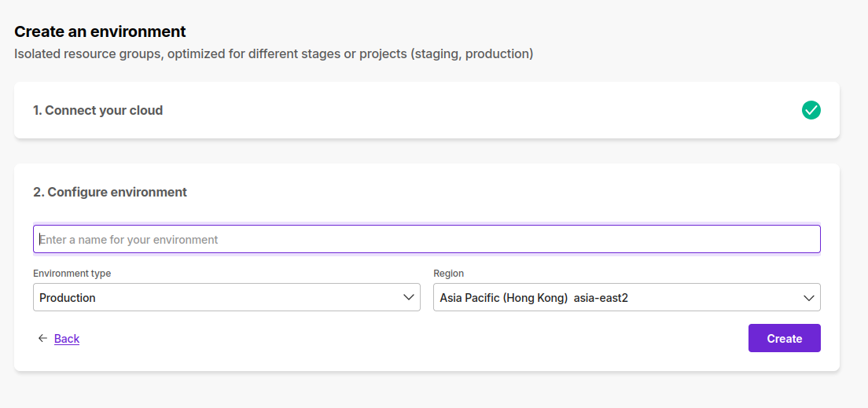
Task: Open the Environment type dropdown showing Production
Action: [x=226, y=297]
